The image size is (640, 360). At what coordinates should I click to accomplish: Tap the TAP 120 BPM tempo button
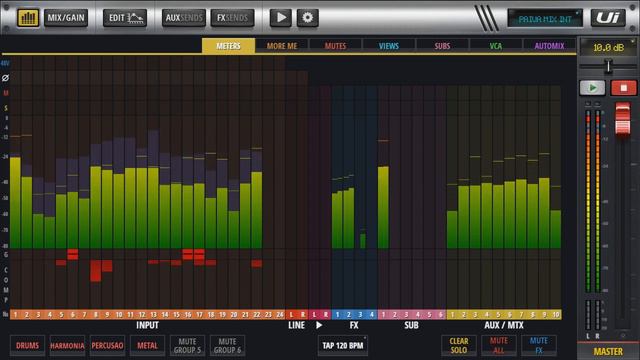(x=342, y=345)
